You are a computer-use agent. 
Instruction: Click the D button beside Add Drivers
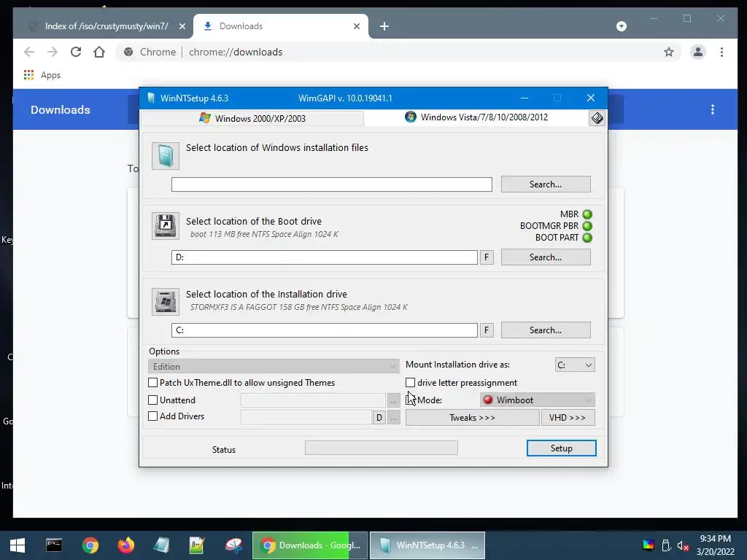(x=379, y=418)
